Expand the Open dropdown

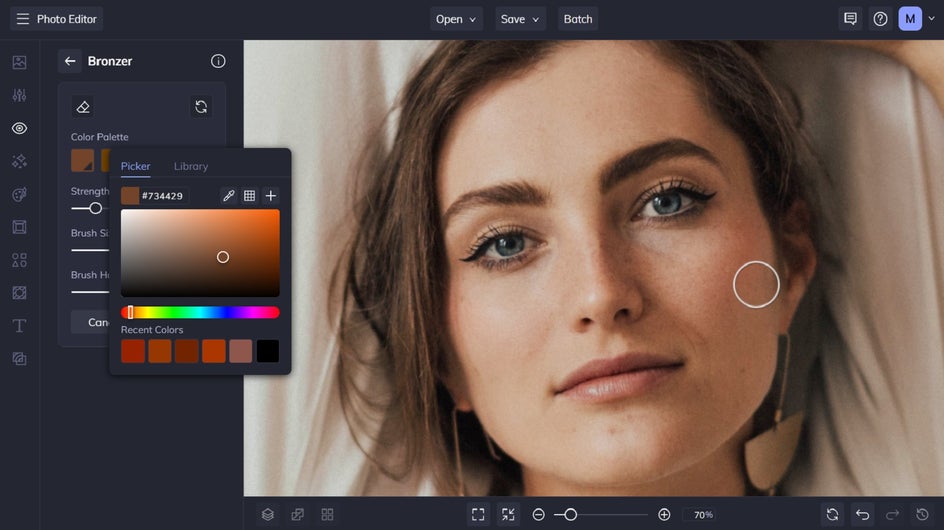[456, 19]
